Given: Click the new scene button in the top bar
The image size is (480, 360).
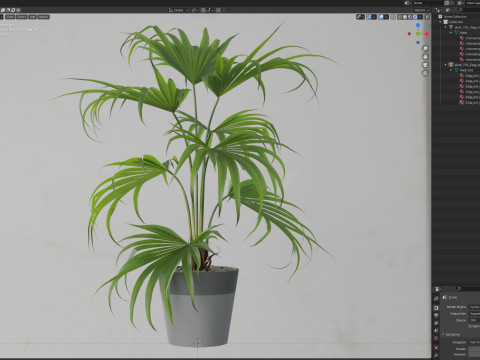Looking at the screenshot, I should 447,3.
